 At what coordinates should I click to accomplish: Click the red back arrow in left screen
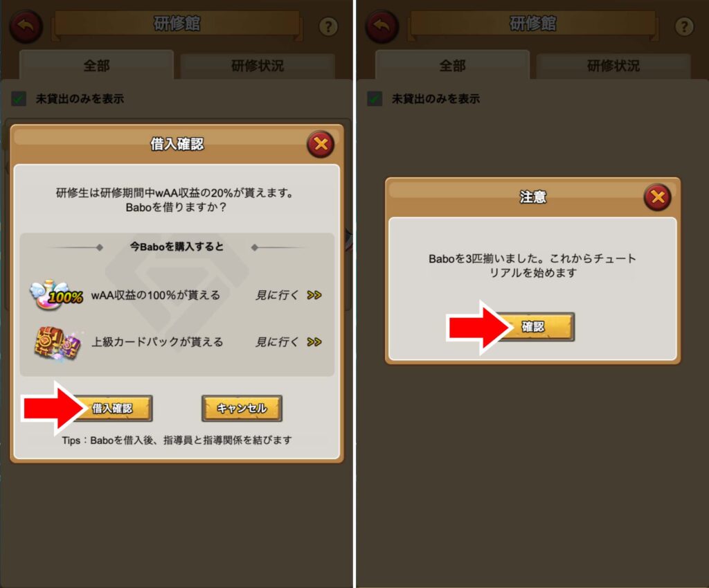pyautogui.click(x=26, y=26)
